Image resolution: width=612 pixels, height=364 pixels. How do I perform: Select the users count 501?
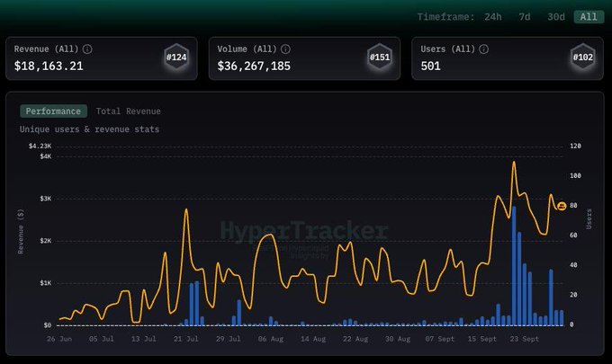(430, 66)
